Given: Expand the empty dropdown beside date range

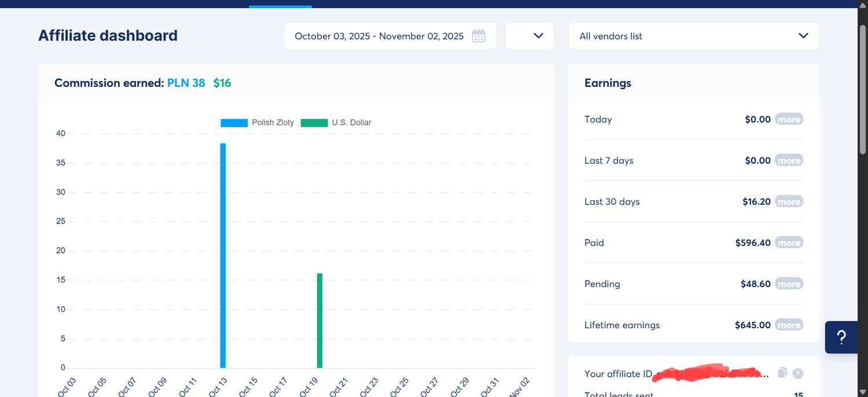Looking at the screenshot, I should tap(529, 36).
